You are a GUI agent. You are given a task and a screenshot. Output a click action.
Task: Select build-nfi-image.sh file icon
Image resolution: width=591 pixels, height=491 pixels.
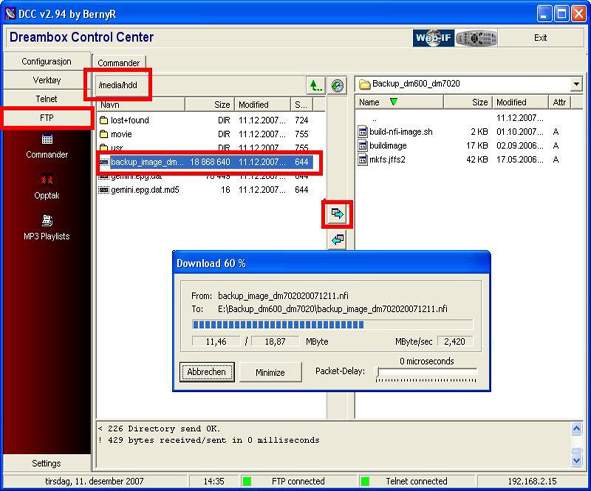362,132
